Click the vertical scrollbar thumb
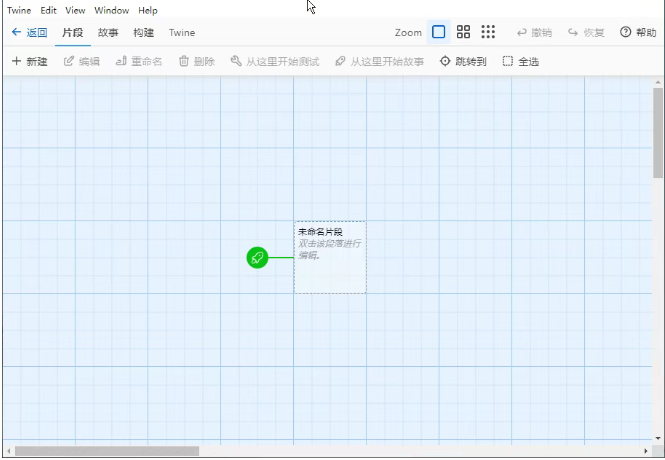Viewport: 665px width, 460px height. [658, 133]
